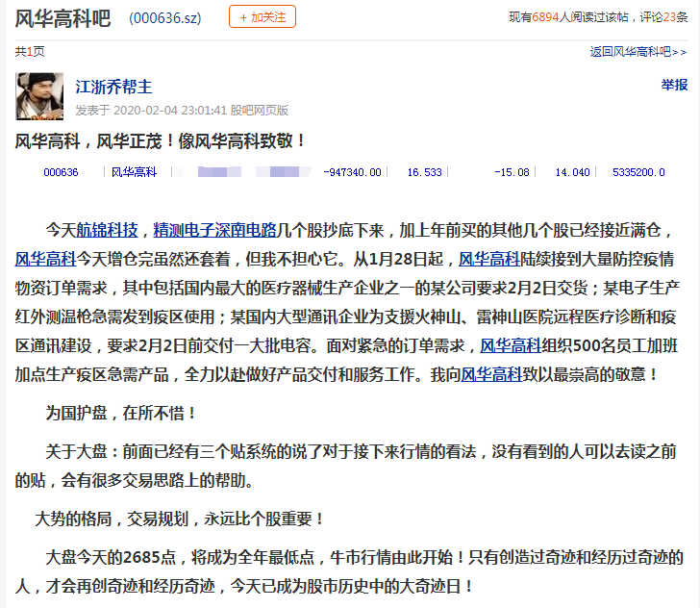Click the line 大势的格局,交易规划
This screenshot has height=608, width=700.
179,519
